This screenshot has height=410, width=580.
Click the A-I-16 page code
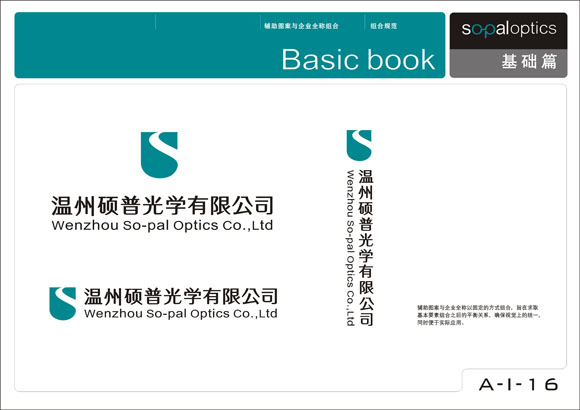pos(518,384)
